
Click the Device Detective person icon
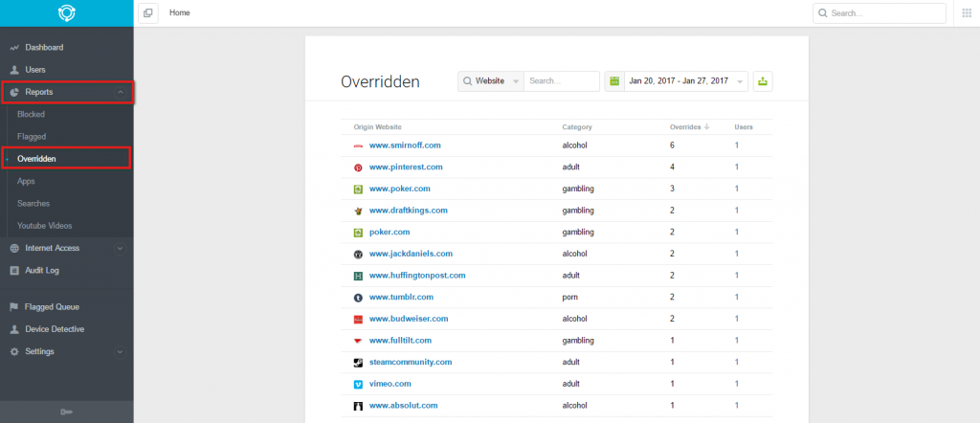14,329
